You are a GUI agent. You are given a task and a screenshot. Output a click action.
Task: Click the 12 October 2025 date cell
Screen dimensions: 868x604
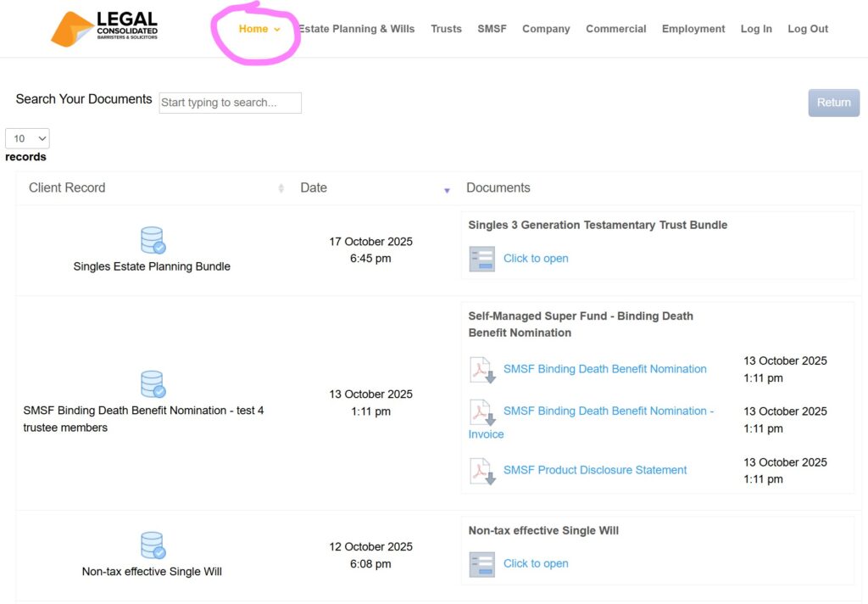tap(370, 556)
